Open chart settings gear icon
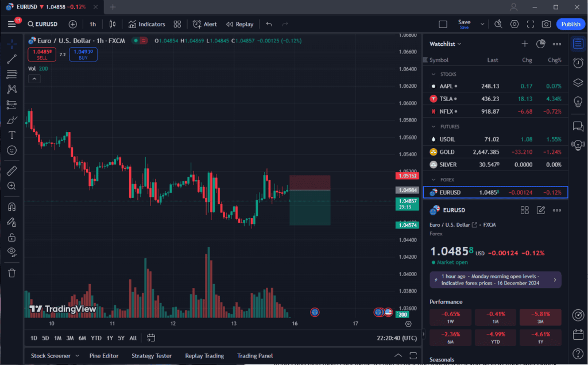The width and height of the screenshot is (588, 365). tap(514, 24)
